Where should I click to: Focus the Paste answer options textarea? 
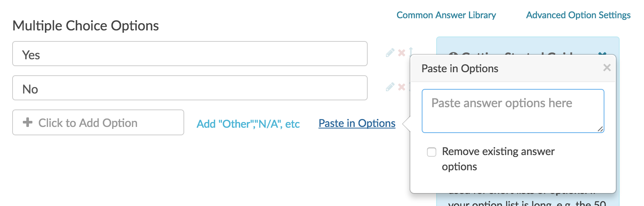tap(512, 111)
